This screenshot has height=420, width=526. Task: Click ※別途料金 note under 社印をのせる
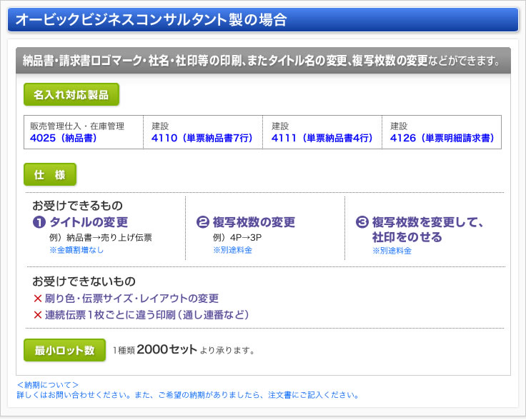[x=392, y=251]
